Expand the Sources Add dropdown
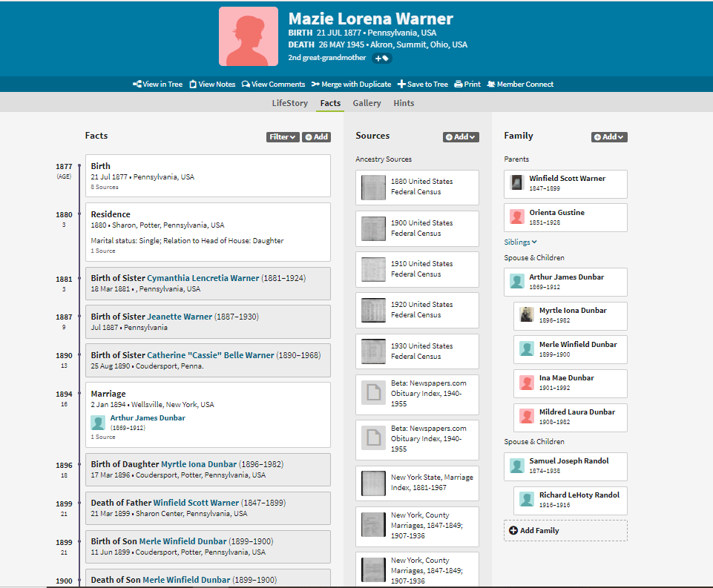The height and width of the screenshot is (588, 713). coord(461,137)
